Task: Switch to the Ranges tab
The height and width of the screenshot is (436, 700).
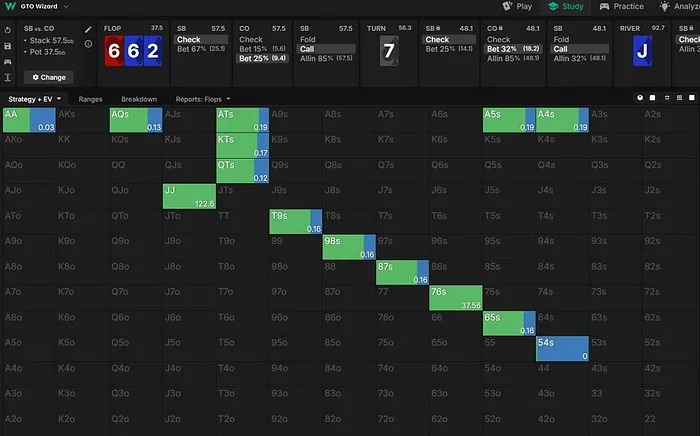Action: 92,99
